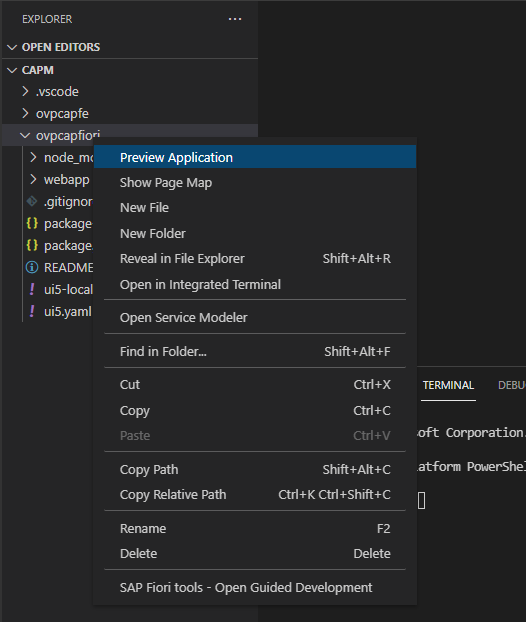Collapse the ovpcapfiori folder chevron
526x622 pixels.
click(25, 136)
